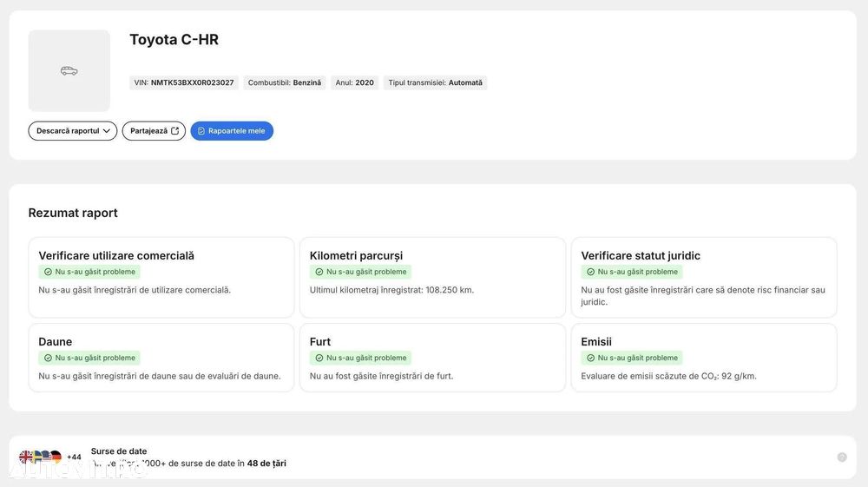868x487 pixels.
Task: Click the Anul 2020 tag
Action: click(355, 82)
